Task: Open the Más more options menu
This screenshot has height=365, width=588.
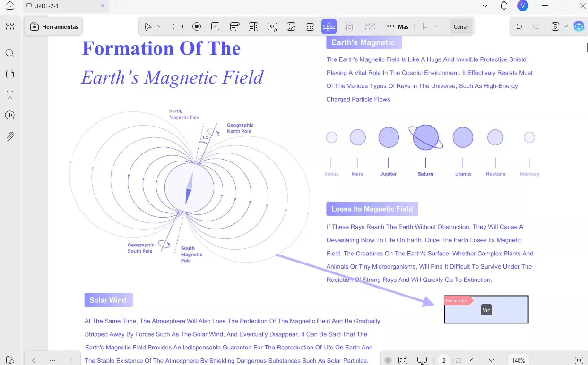Action: pos(398,27)
